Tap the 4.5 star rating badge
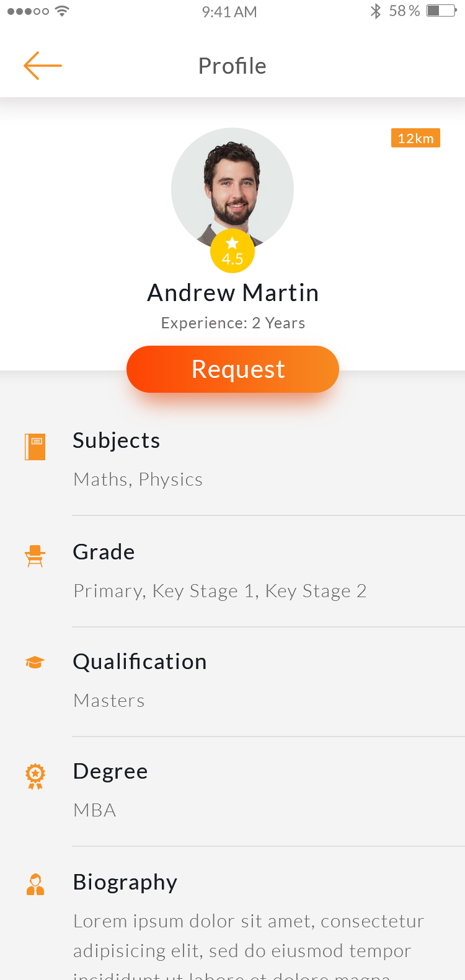The image size is (465, 980). click(x=232, y=252)
